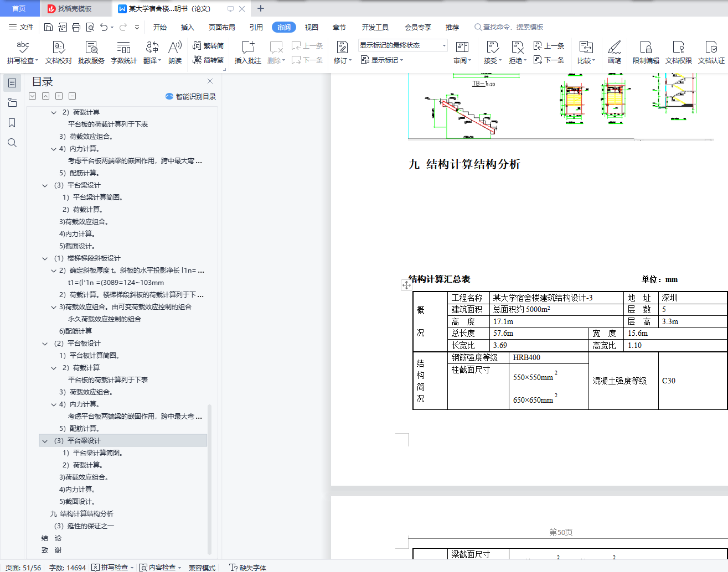Jump to 致 谢 in the outline

point(51,550)
